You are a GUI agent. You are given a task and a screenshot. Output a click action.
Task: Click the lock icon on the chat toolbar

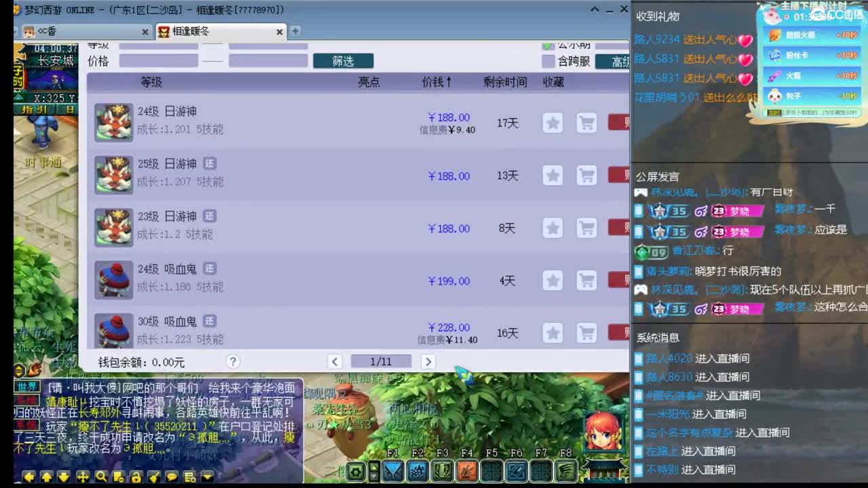coord(136,476)
